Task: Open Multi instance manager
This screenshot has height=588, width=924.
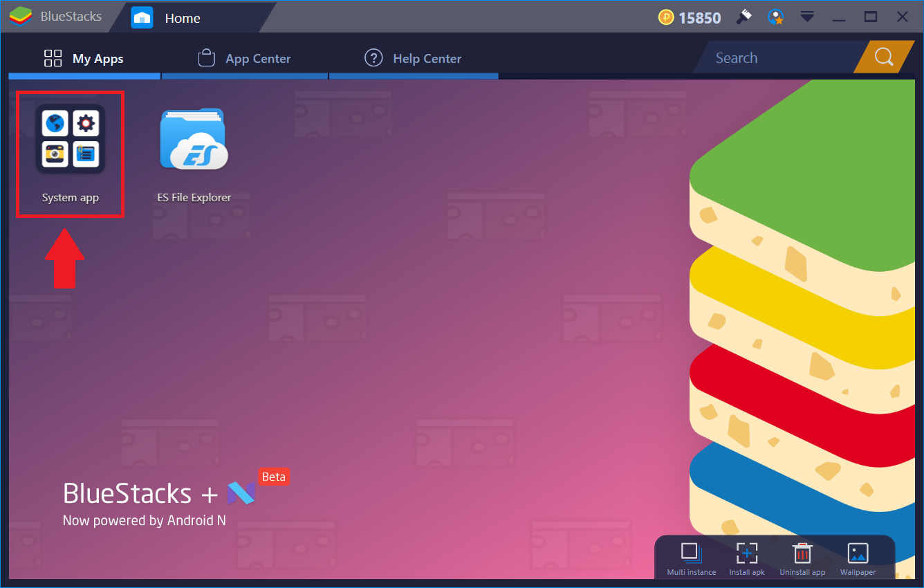Action: click(691, 559)
